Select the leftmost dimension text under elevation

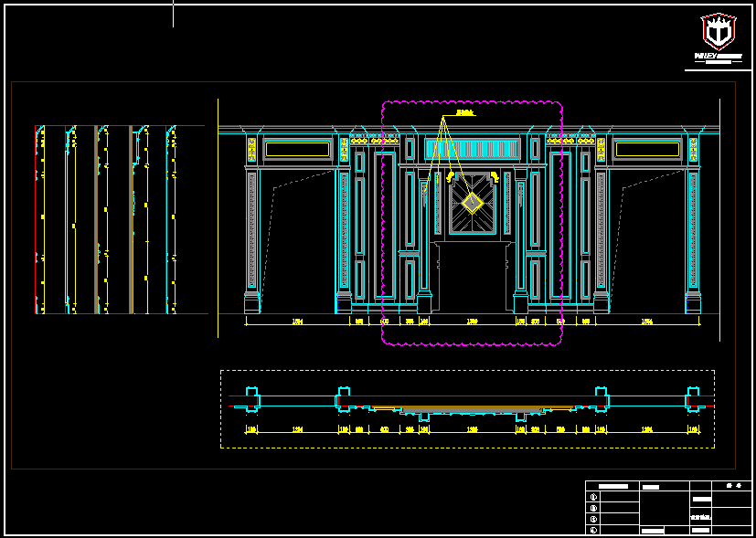point(297,322)
